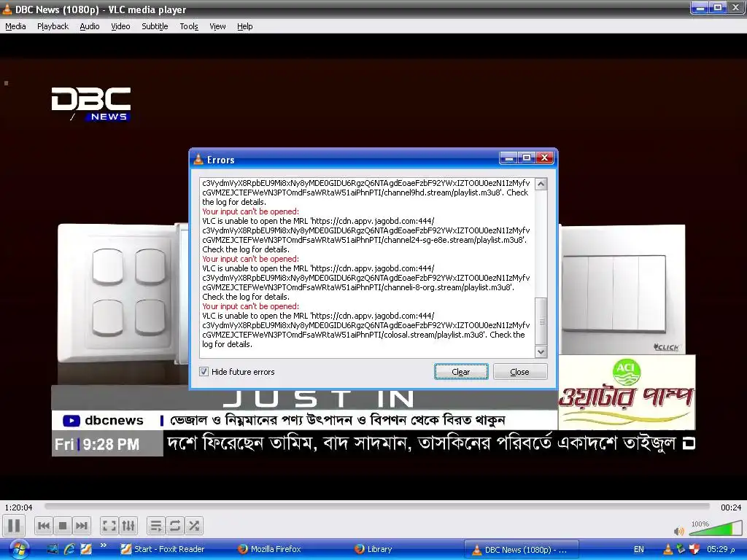
Task: Open the Help menu
Action: 245,26
